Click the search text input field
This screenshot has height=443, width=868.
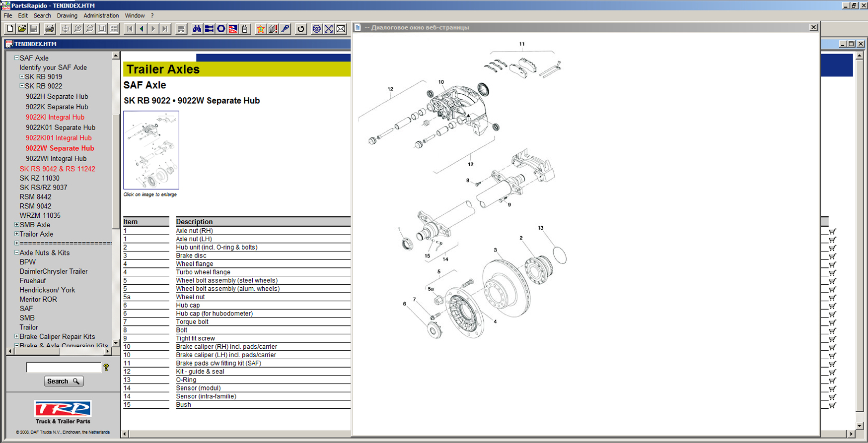(63, 368)
